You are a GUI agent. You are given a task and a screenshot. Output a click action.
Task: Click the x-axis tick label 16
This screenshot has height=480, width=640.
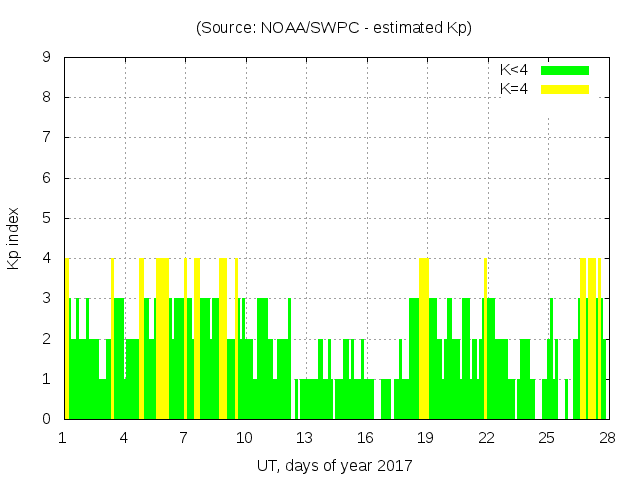click(365, 438)
